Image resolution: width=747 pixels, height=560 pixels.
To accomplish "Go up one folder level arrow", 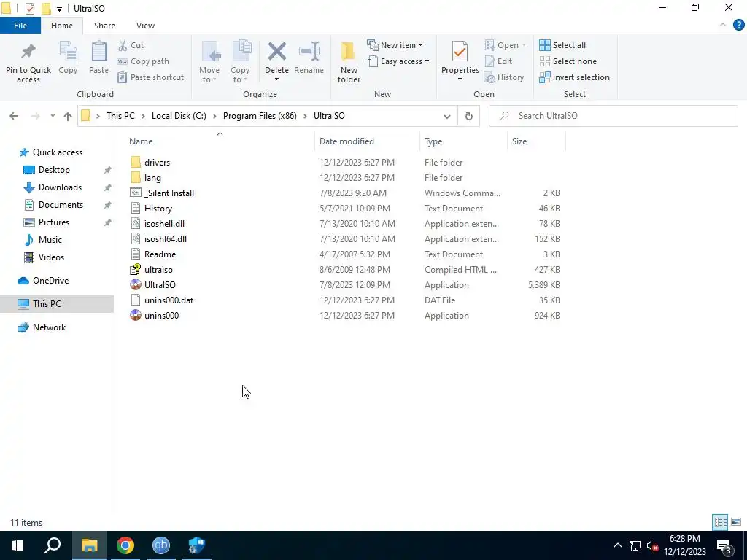I will coord(68,116).
